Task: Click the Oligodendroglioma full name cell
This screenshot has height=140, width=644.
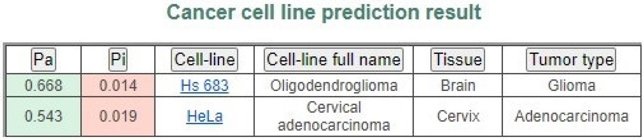Action: (333, 85)
